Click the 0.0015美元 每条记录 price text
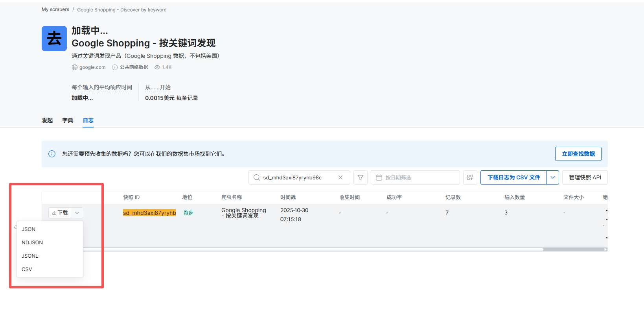Image resolution: width=644 pixels, height=336 pixels. click(171, 98)
